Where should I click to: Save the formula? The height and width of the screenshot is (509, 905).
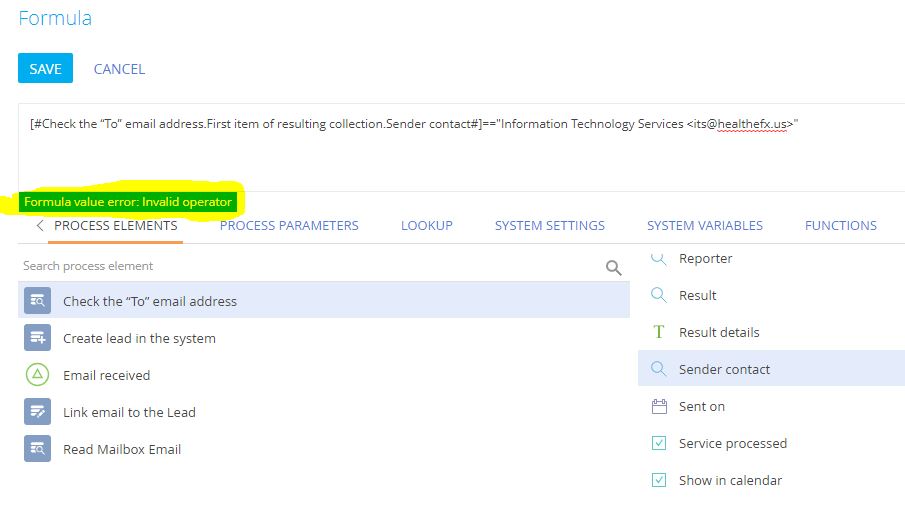point(45,68)
